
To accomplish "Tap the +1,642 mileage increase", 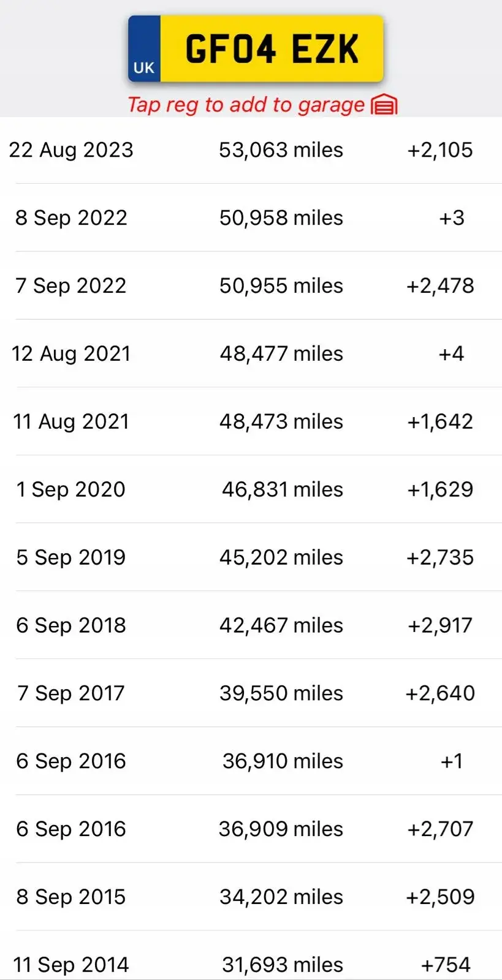I will 440,421.
